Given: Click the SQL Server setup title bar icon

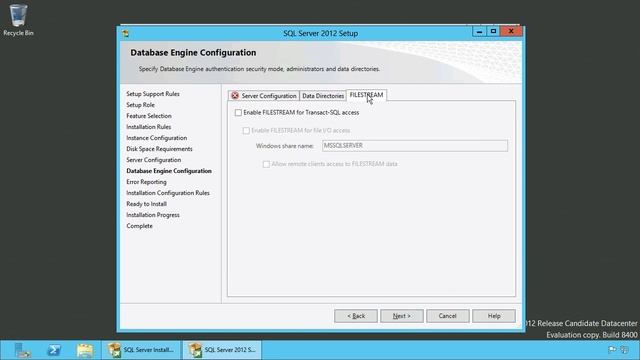Looking at the screenshot, I should pos(126,33).
